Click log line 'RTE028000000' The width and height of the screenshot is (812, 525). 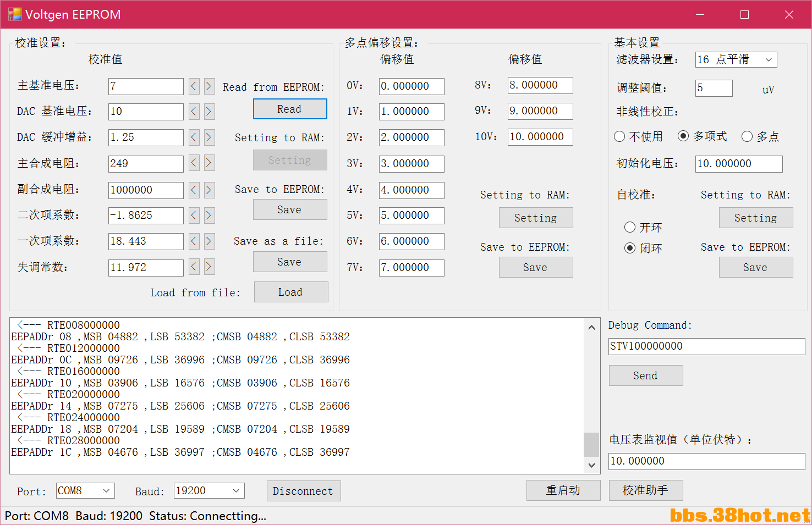tap(83, 440)
